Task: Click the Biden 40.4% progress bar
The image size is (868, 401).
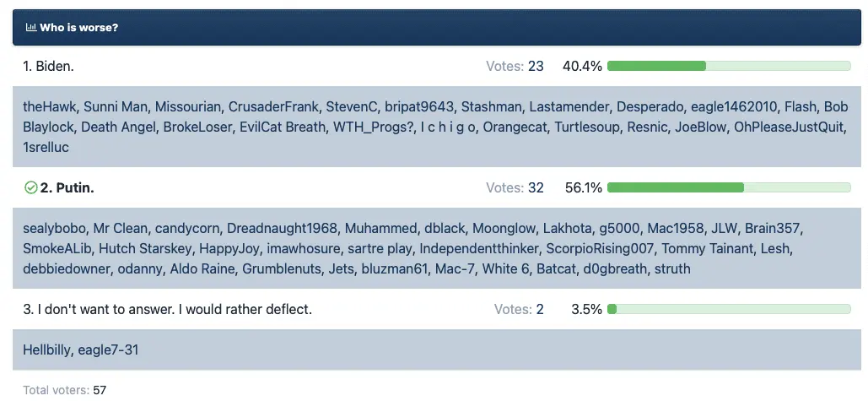Action: pyautogui.click(x=729, y=66)
